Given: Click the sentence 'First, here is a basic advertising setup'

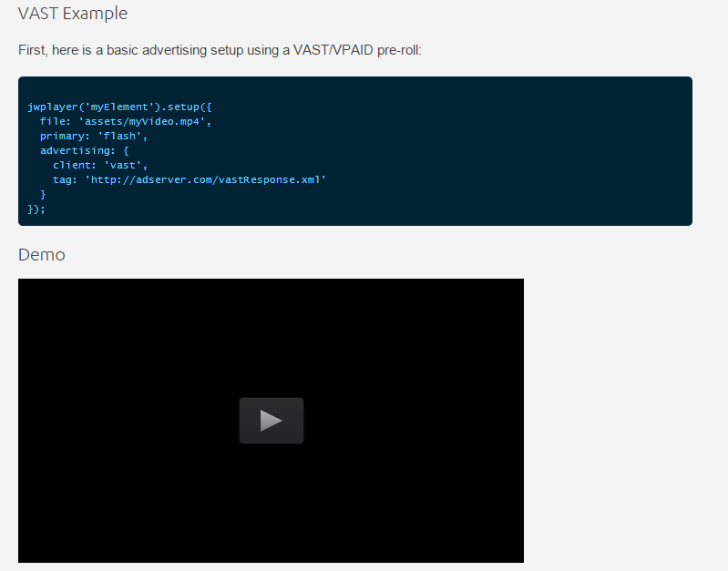Looking at the screenshot, I should tap(220, 50).
